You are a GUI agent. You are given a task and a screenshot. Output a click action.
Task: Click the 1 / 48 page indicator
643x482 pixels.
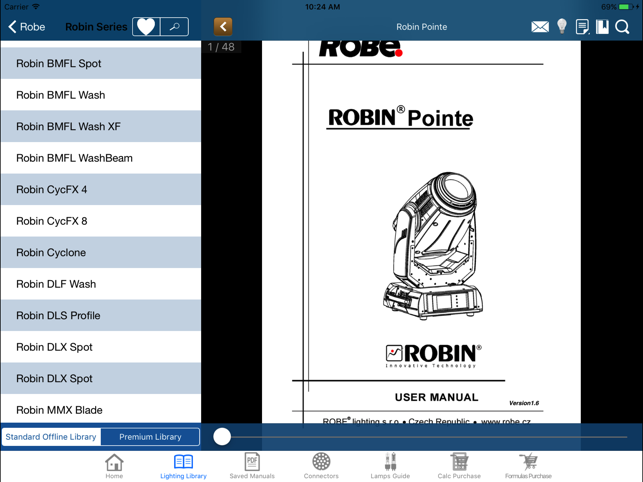click(221, 47)
